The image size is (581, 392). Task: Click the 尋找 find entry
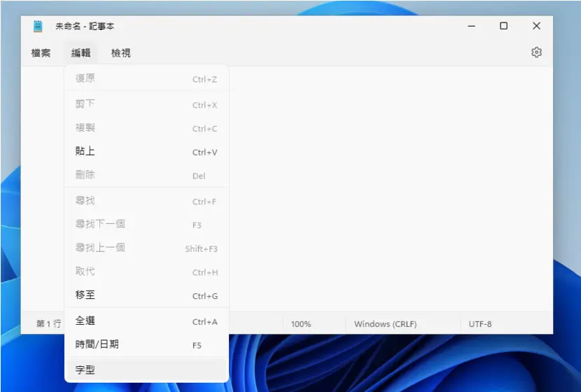pyautogui.click(x=146, y=201)
